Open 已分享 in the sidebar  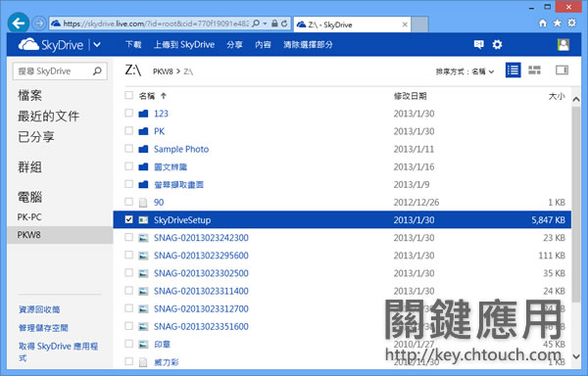pyautogui.click(x=35, y=137)
